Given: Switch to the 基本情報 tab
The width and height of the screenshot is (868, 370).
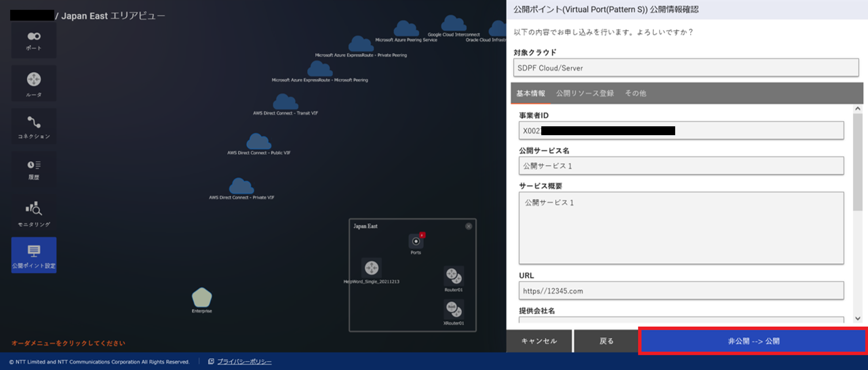Looking at the screenshot, I should pyautogui.click(x=531, y=93).
